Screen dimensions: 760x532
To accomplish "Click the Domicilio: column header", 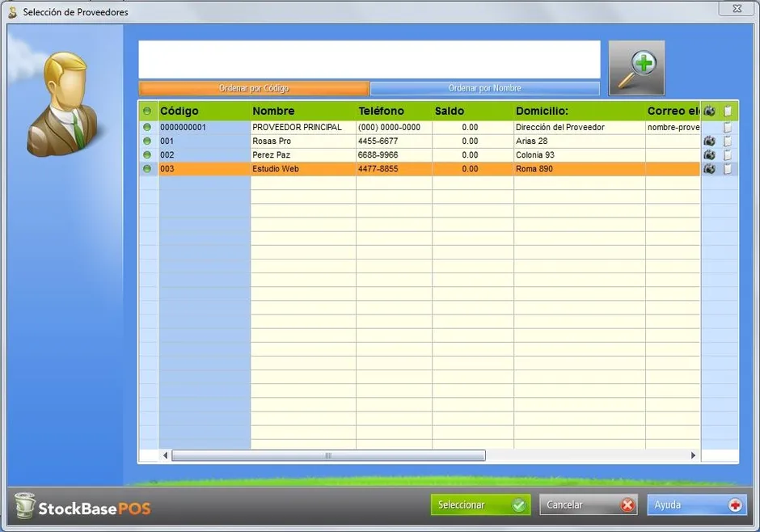I will tap(580, 111).
